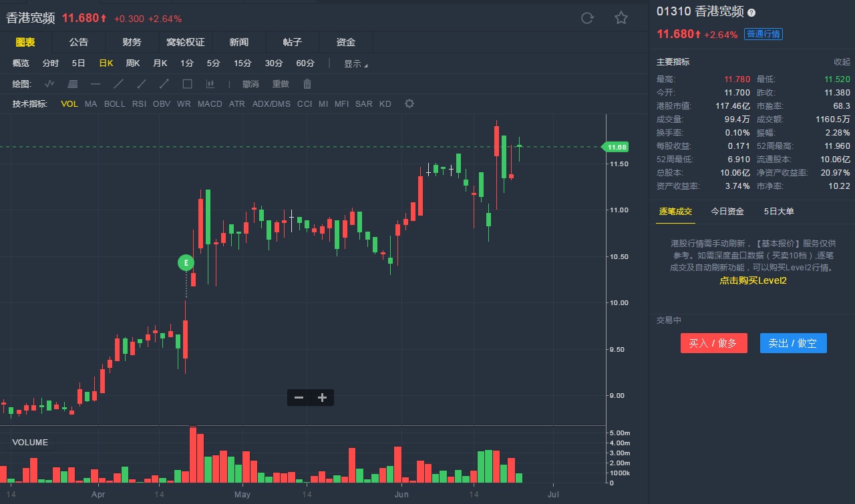The width and height of the screenshot is (855, 504).
Task: Turn on the BOLL indicator
Action: [115, 104]
